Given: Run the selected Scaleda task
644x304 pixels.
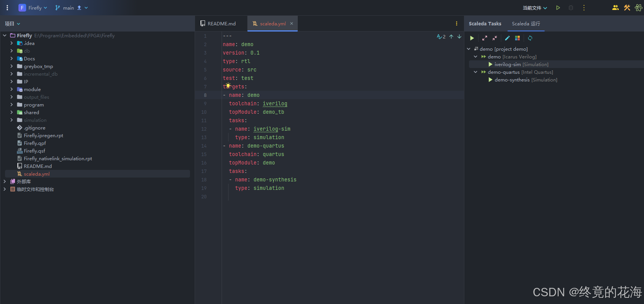Looking at the screenshot, I should 472,38.
